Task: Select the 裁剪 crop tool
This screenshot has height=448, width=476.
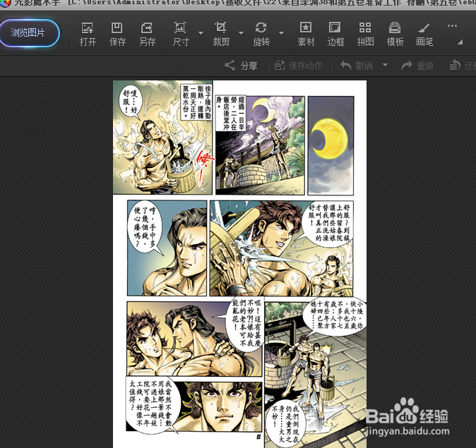Action: click(x=221, y=34)
